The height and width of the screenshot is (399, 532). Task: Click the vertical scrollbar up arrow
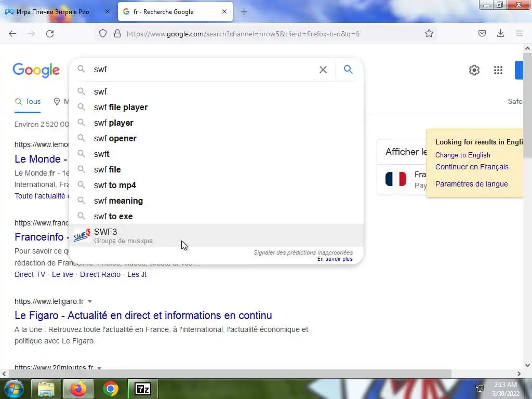pyautogui.click(x=527, y=48)
